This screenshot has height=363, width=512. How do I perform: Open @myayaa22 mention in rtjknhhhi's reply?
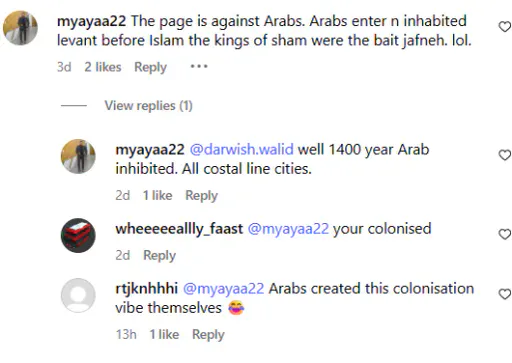click(223, 289)
